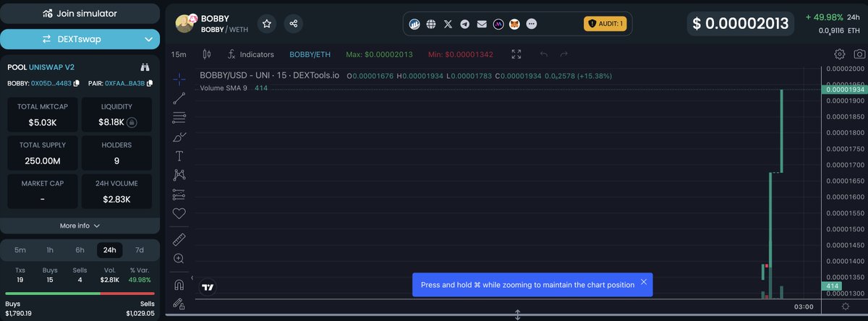Click the Join simulator button
The height and width of the screenshot is (321, 868).
[80, 13]
